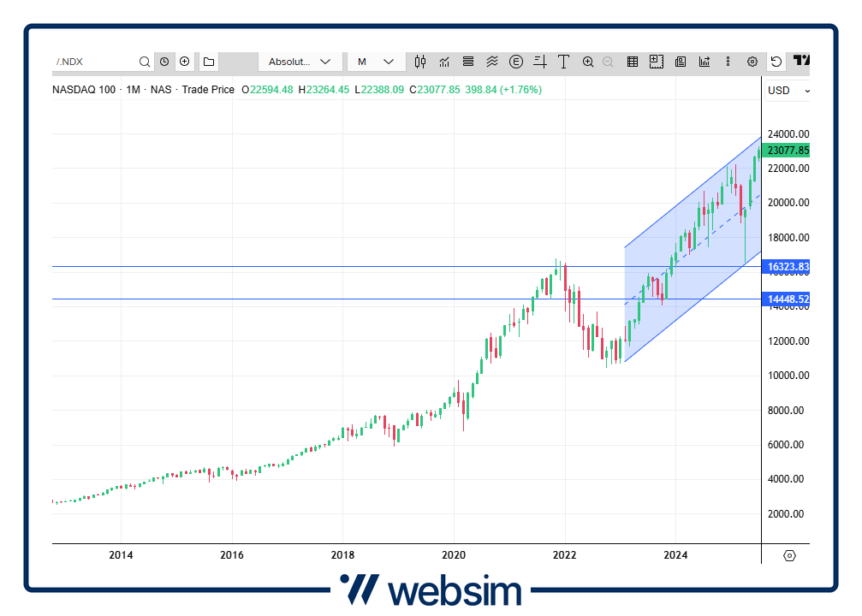The height and width of the screenshot is (616, 862).
Task: Click the reset chart undo arrow
Action: [x=776, y=62]
